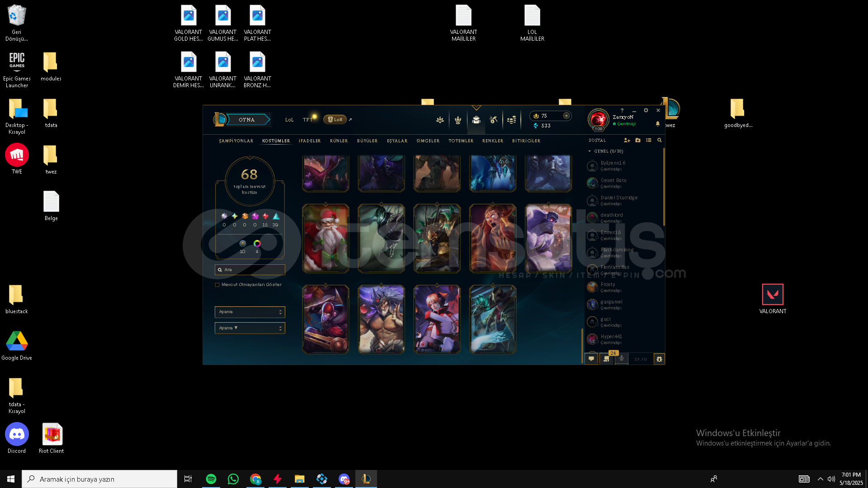Click the LoR button
The width and height of the screenshot is (868, 488).
[x=335, y=120]
